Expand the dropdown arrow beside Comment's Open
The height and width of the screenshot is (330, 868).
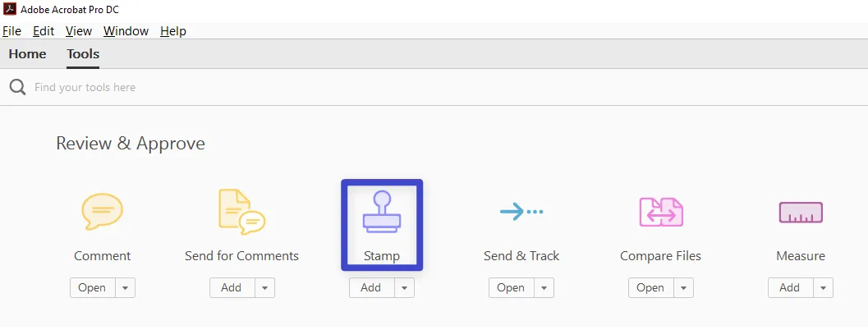click(x=125, y=288)
